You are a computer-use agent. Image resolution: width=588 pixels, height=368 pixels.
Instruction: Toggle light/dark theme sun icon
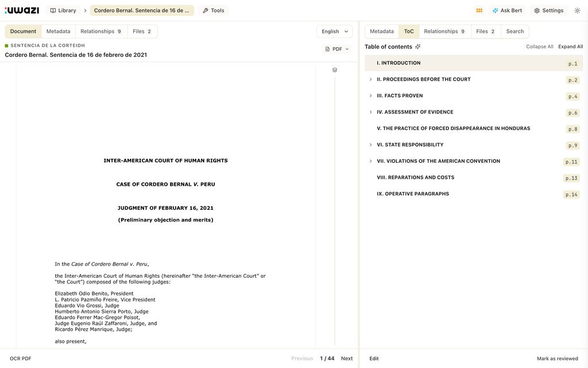tap(577, 10)
